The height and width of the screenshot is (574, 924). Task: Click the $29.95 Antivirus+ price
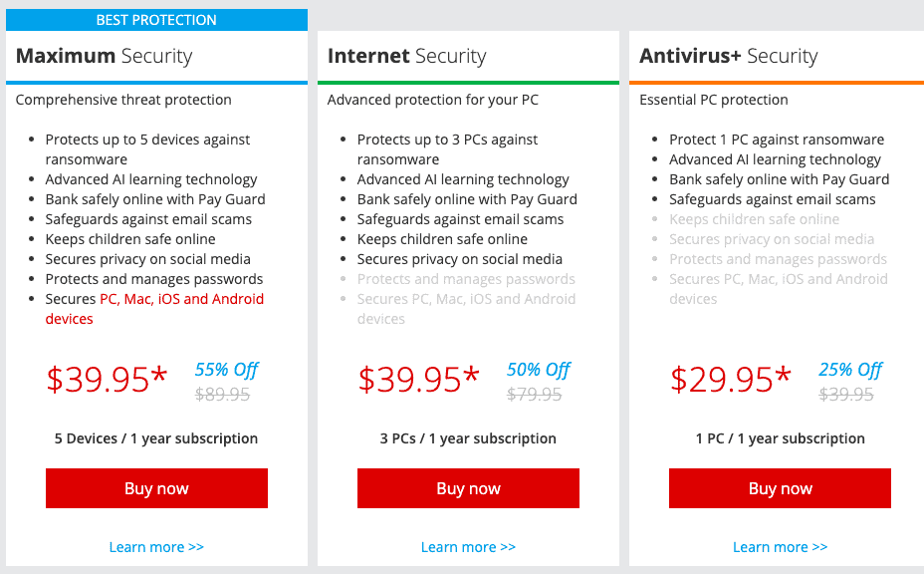point(731,379)
